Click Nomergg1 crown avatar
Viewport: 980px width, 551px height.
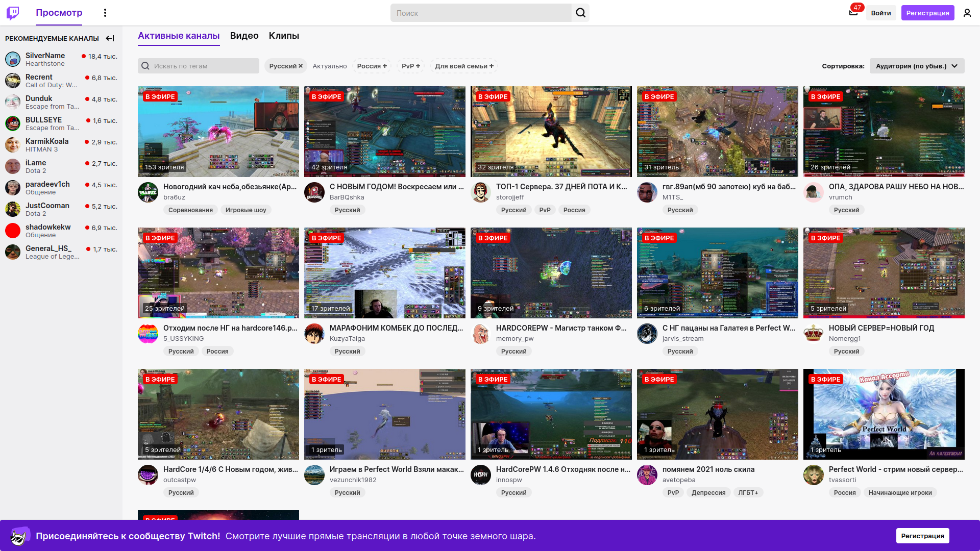[814, 334]
